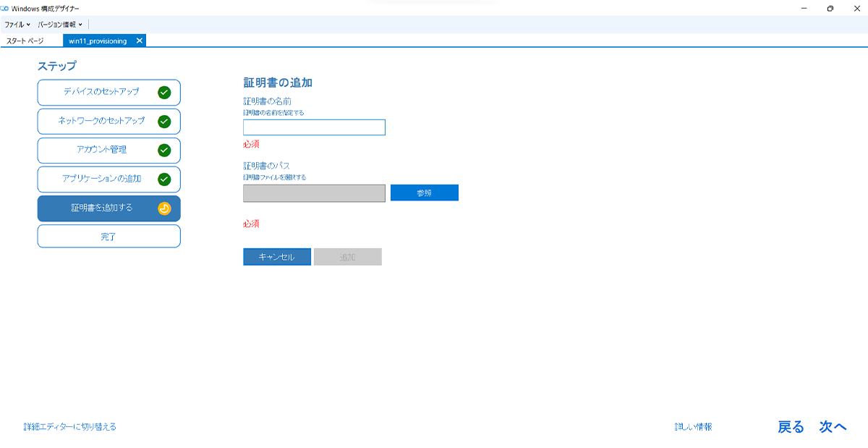Image resolution: width=868 pixels, height=448 pixels.
Task: Select the 完了 step
Action: [109, 235]
